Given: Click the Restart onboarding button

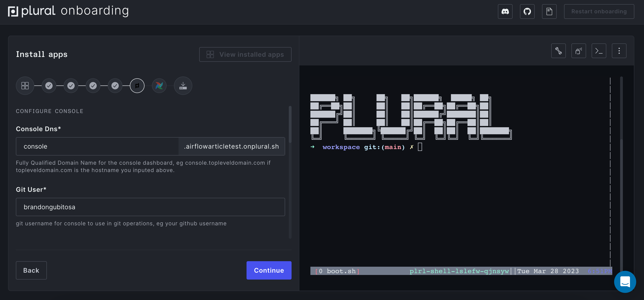Looking at the screenshot, I should tap(599, 11).
